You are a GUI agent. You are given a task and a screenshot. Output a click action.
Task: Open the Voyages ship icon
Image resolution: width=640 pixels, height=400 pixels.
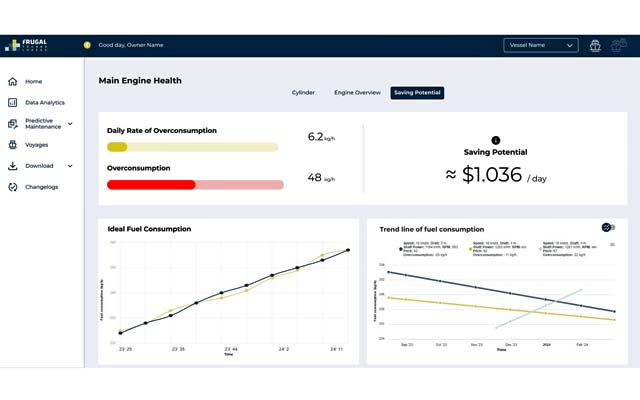coord(12,144)
